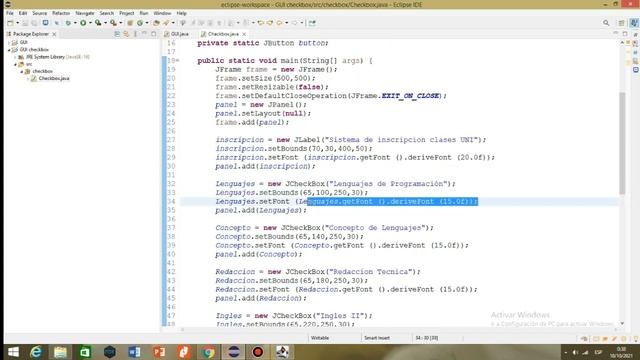Viewport: 640px width, 360px height.
Task: Select the Java perspective icon
Action: pyautogui.click(x=634, y=23)
